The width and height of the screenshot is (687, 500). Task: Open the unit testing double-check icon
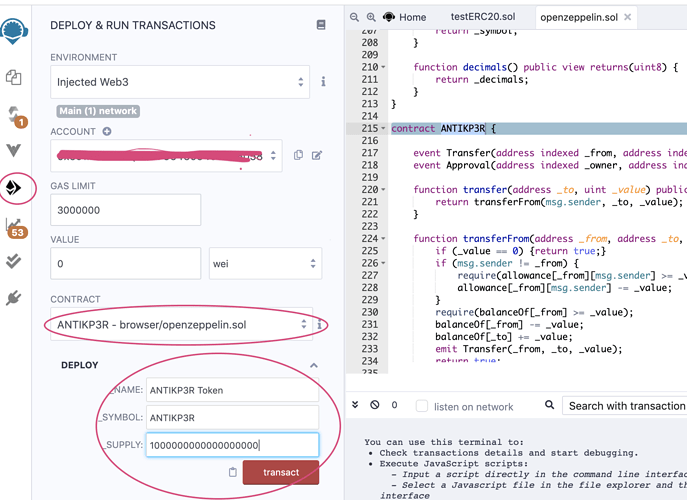pyautogui.click(x=14, y=261)
